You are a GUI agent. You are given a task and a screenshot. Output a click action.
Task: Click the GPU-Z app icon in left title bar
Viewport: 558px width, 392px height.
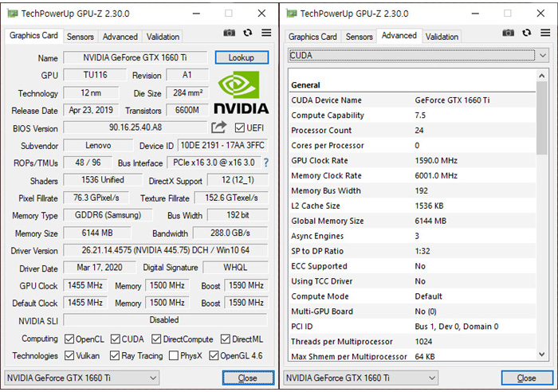pyautogui.click(x=13, y=14)
